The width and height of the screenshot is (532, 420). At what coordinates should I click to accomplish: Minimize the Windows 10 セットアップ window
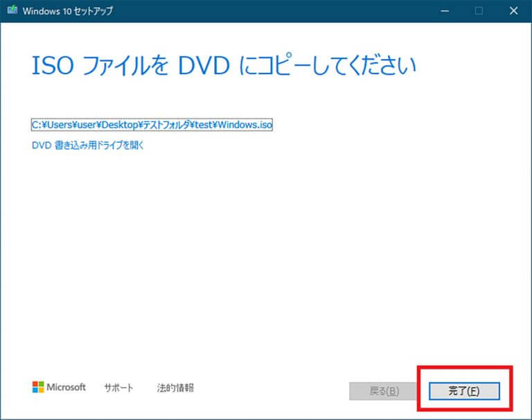[x=445, y=11]
